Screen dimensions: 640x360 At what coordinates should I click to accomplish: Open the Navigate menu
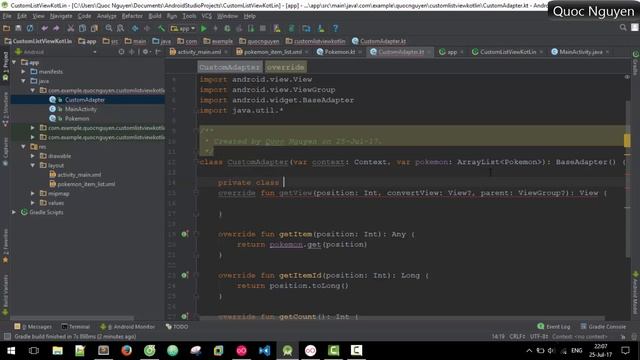pos(61,16)
